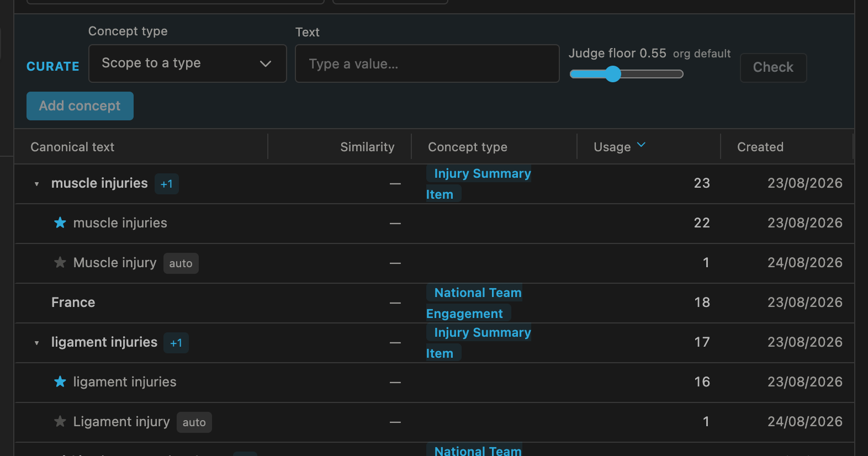
Task: Sort by Created column header
Action: (x=760, y=147)
